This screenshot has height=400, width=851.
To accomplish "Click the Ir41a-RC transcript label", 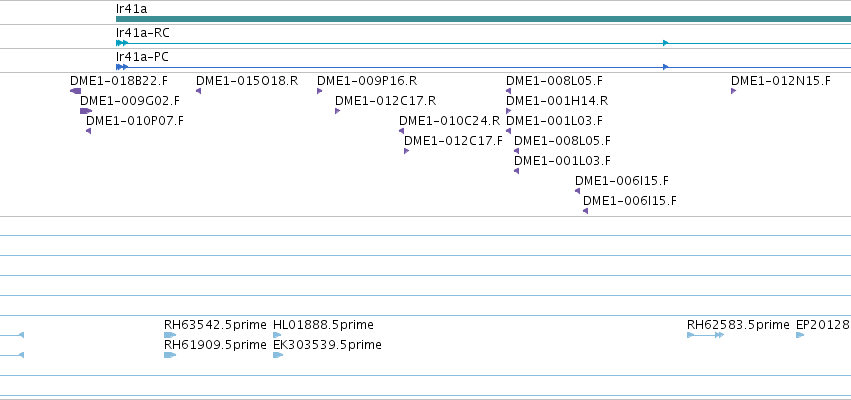I will tap(143, 33).
